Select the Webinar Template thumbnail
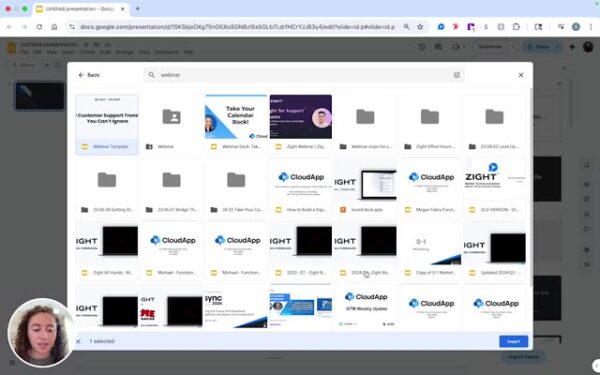Image resolution: width=600 pixels, height=375 pixels. tap(107, 124)
